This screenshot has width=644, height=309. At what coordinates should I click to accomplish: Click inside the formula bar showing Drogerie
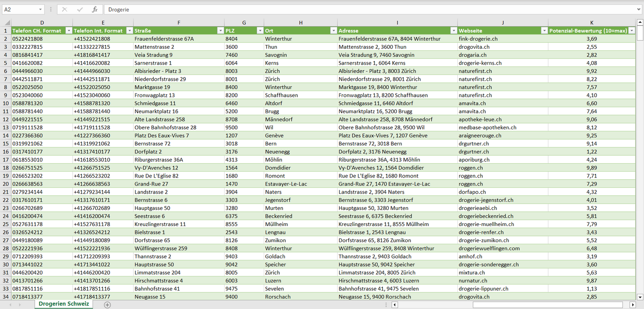[x=357, y=9]
